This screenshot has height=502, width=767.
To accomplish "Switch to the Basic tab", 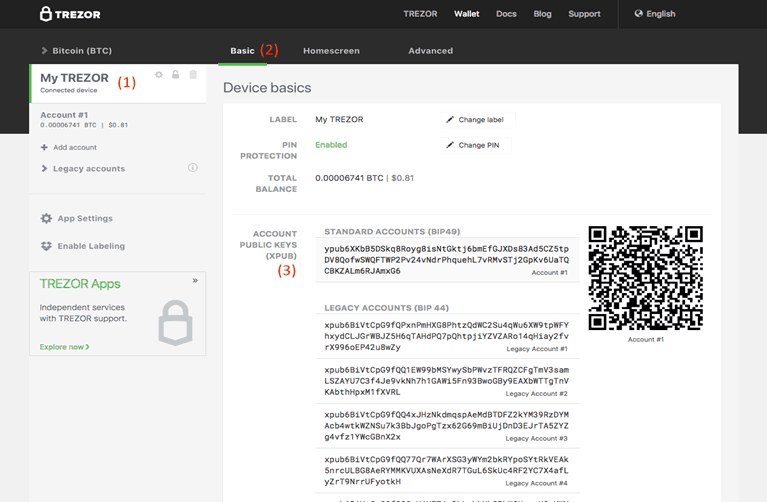I will 243,50.
